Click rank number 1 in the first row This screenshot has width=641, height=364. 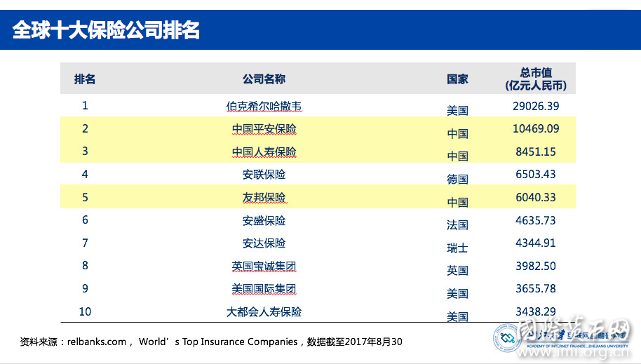85,105
